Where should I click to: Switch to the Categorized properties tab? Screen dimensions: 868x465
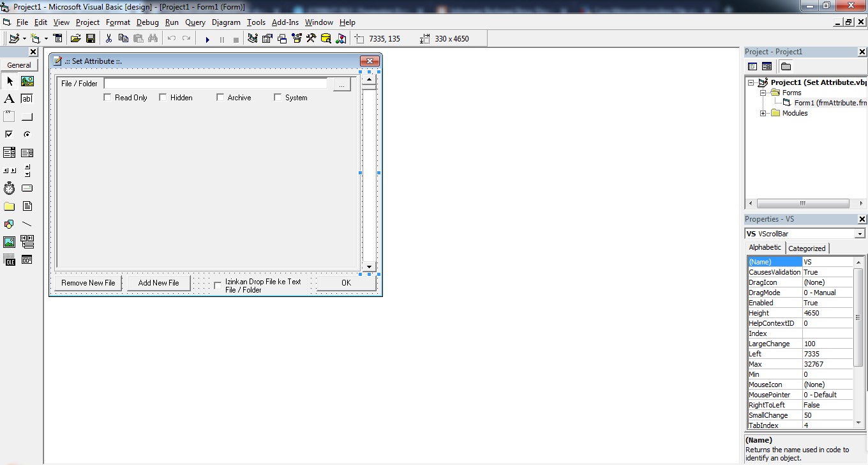pos(807,248)
